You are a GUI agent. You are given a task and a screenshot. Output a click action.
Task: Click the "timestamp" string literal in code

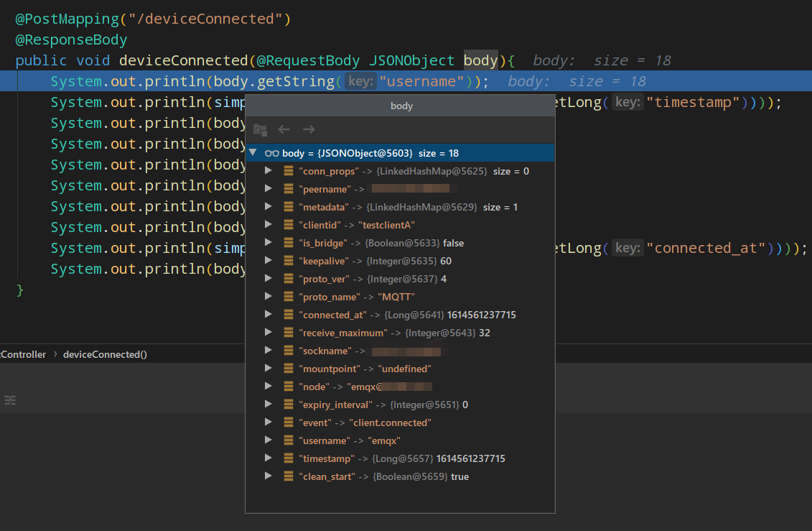[x=693, y=102]
